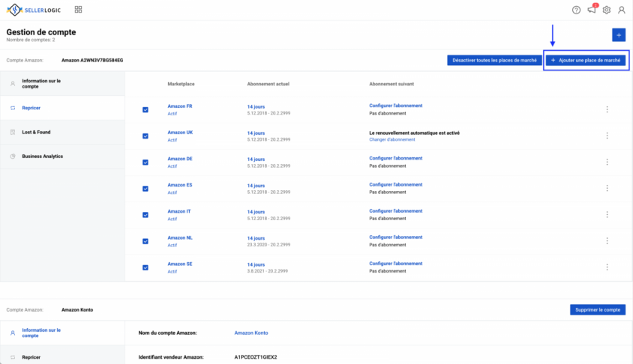The height and width of the screenshot is (364, 633).
Task: Uncheck the Amazon FR marketplace checkbox
Action: (145, 109)
